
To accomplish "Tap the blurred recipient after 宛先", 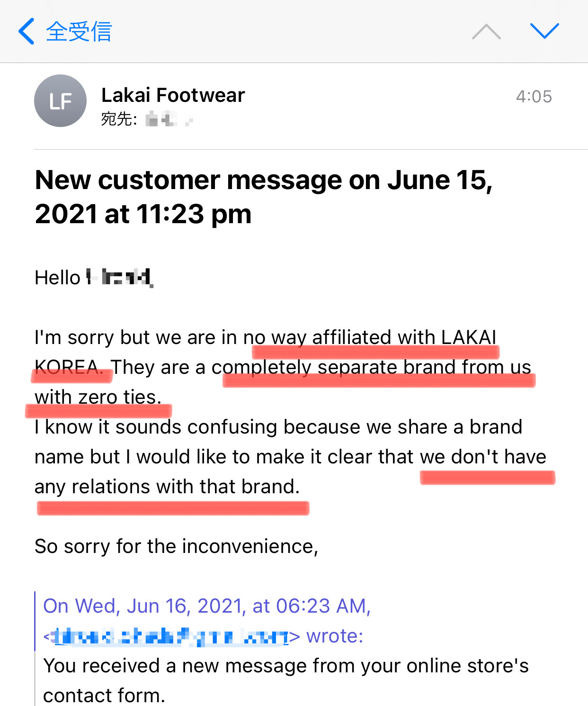I will tap(169, 118).
